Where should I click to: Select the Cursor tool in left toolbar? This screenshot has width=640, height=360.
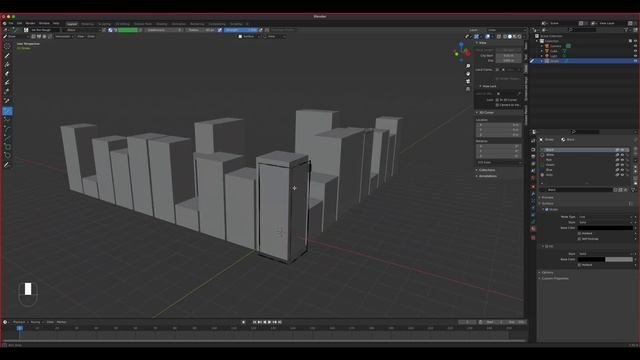(x=7, y=46)
